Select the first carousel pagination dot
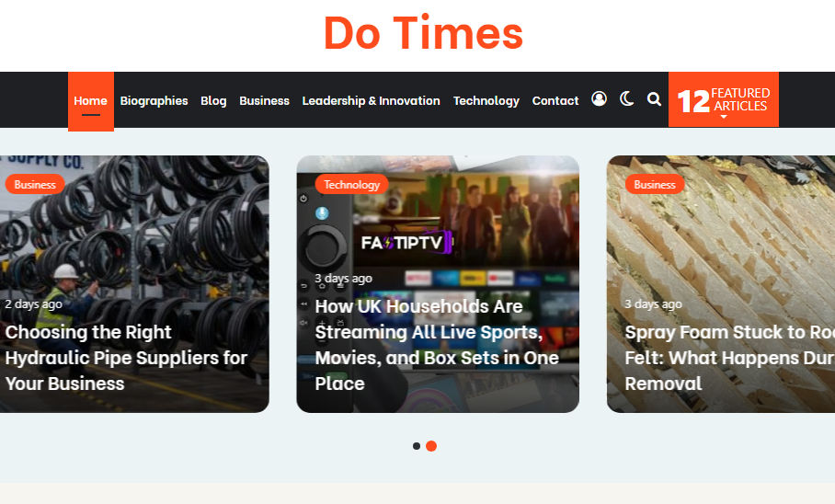 pos(417,446)
